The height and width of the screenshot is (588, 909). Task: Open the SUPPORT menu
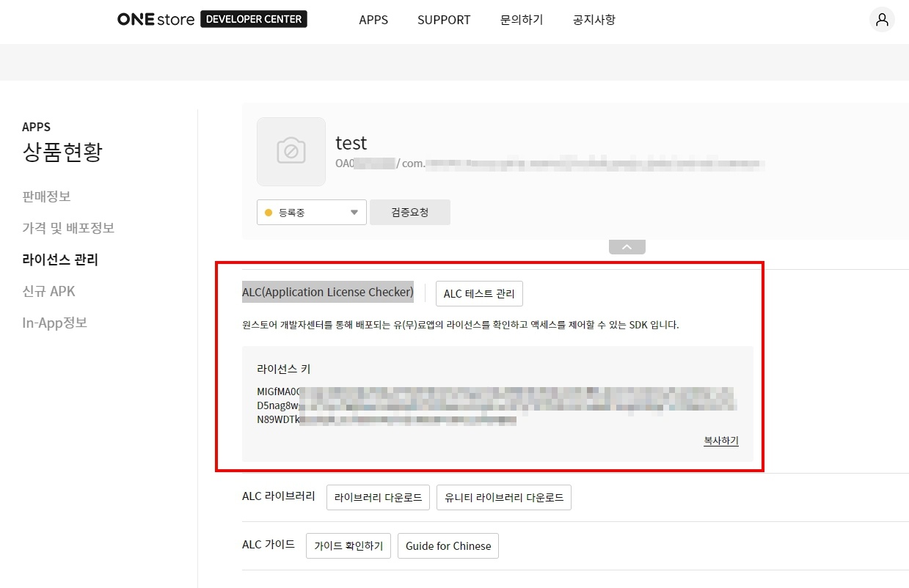[444, 20]
